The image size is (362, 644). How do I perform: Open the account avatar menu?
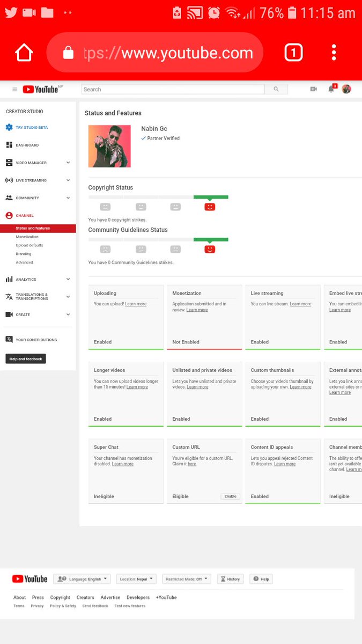(346, 89)
